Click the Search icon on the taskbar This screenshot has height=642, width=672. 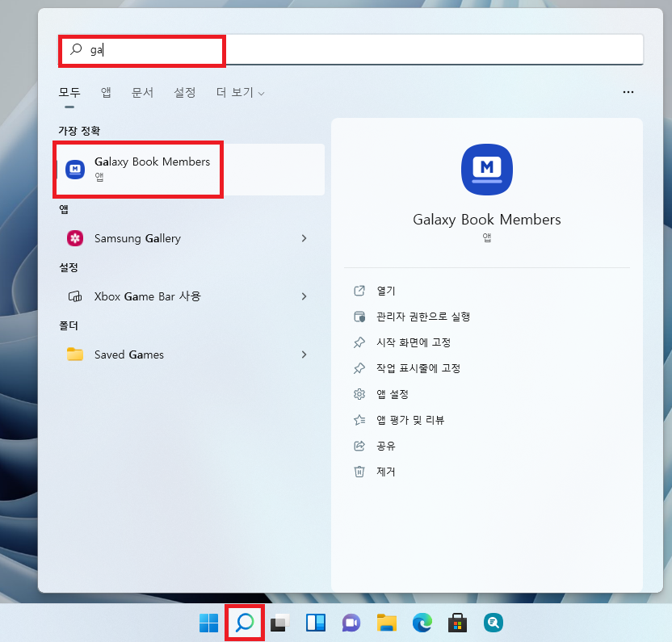click(245, 623)
